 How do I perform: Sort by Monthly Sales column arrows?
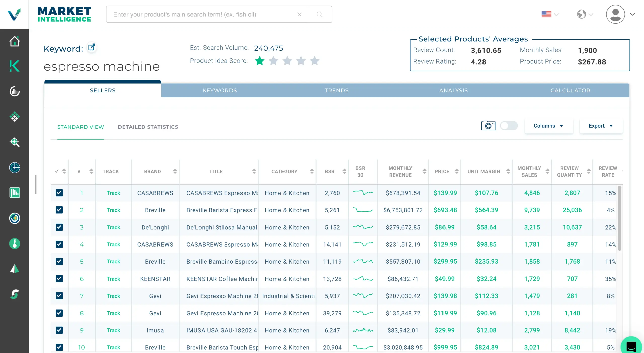547,171
